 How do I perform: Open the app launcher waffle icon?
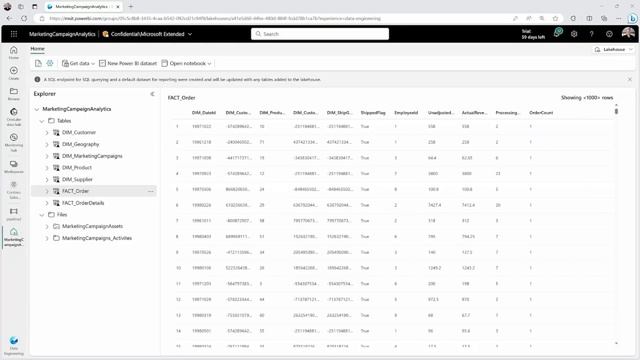[14, 34]
